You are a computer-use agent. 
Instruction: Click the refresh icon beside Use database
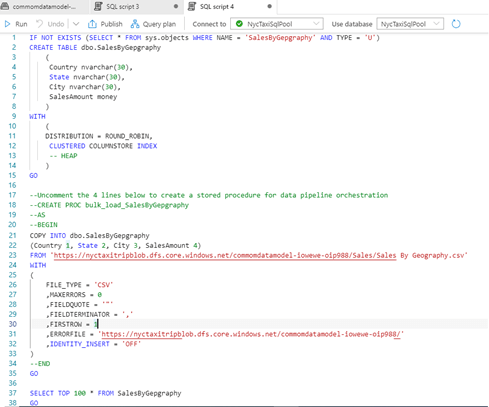(x=456, y=24)
